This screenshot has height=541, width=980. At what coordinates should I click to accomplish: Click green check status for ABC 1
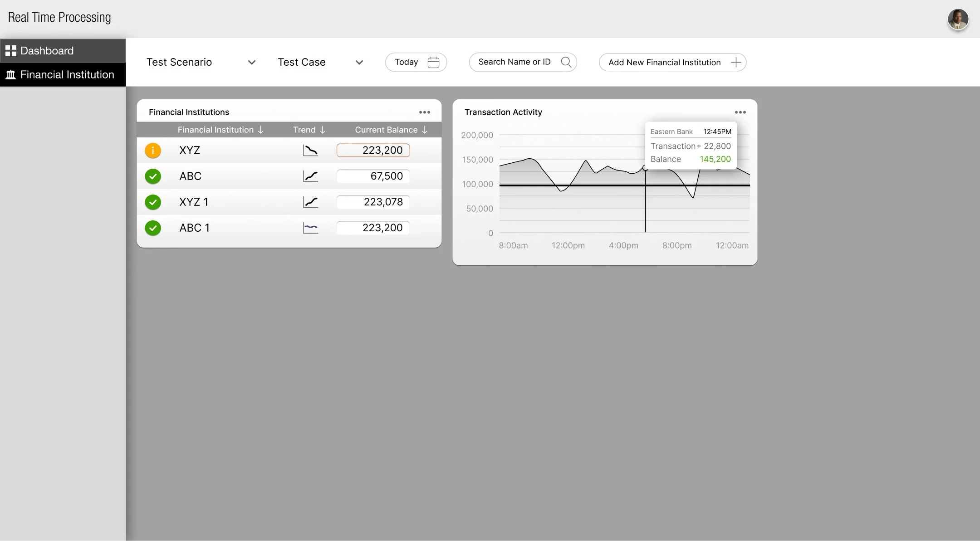[153, 228]
